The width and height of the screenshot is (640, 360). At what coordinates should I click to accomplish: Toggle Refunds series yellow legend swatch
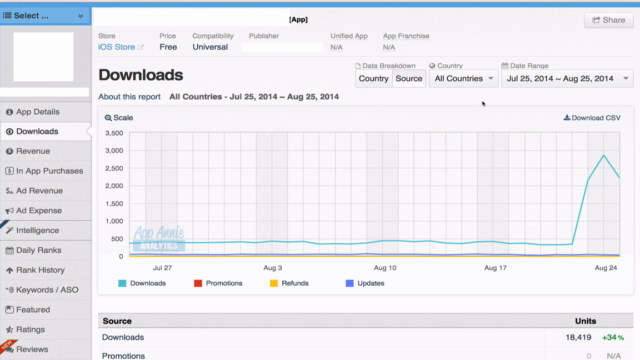(x=274, y=283)
